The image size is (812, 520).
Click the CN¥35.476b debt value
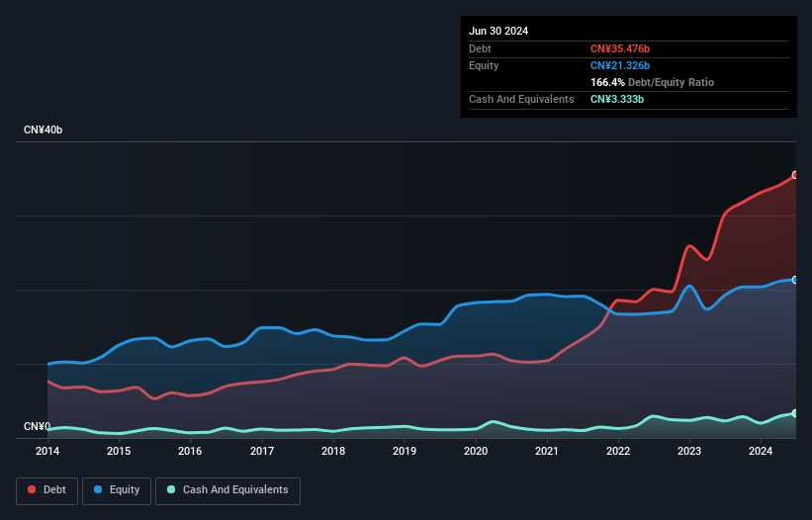(620, 48)
